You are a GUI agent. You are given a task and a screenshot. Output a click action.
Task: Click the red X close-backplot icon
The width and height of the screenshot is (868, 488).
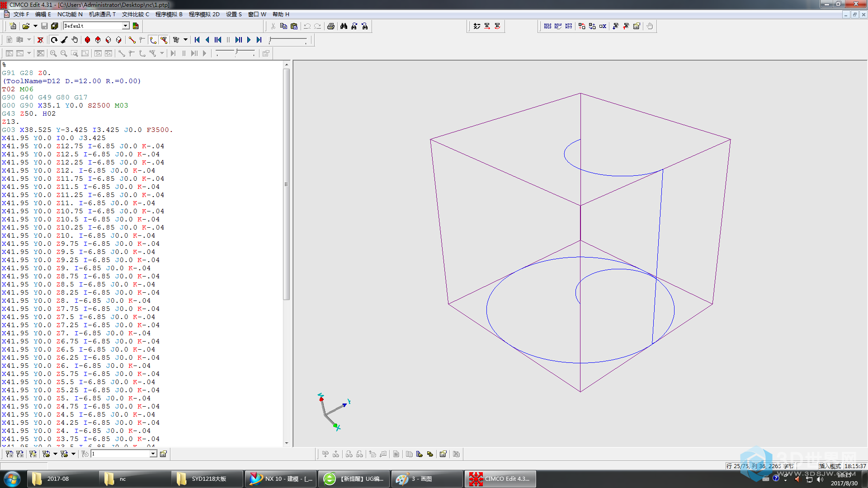coord(40,40)
